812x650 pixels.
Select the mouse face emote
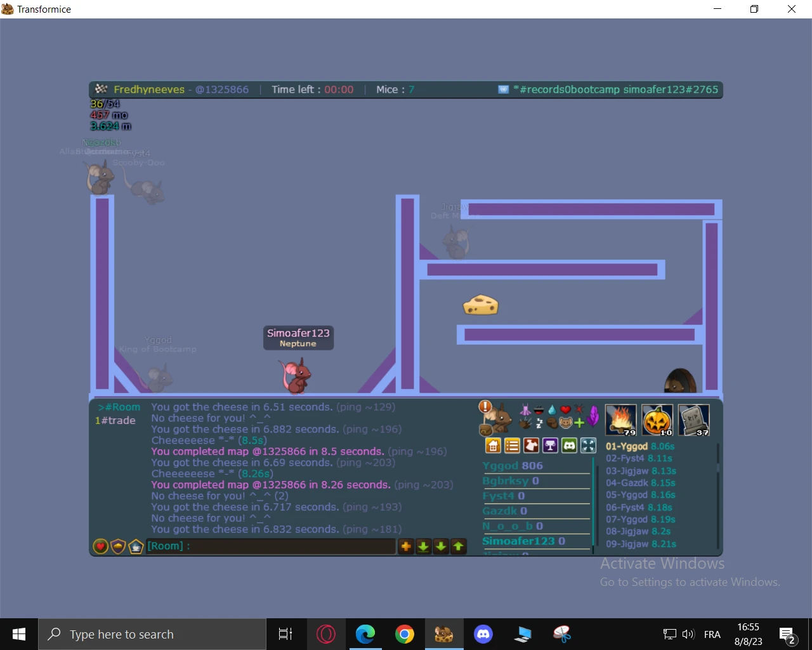(565, 423)
